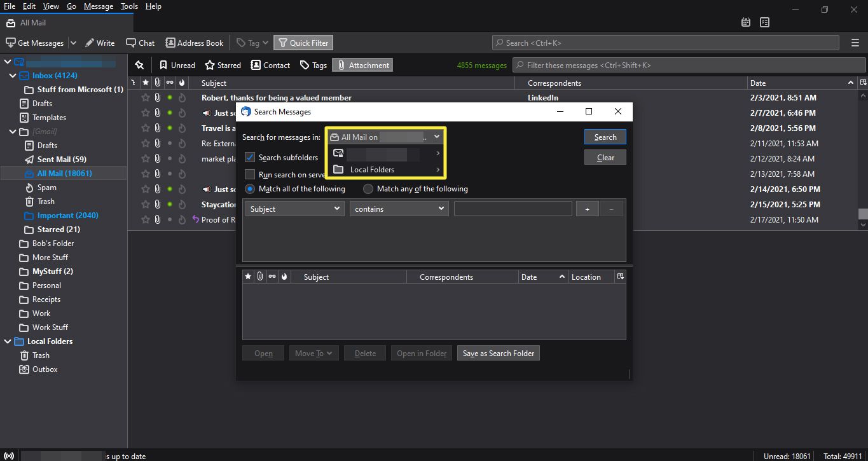Select Match all of the following
868x461 pixels.
(x=250, y=189)
